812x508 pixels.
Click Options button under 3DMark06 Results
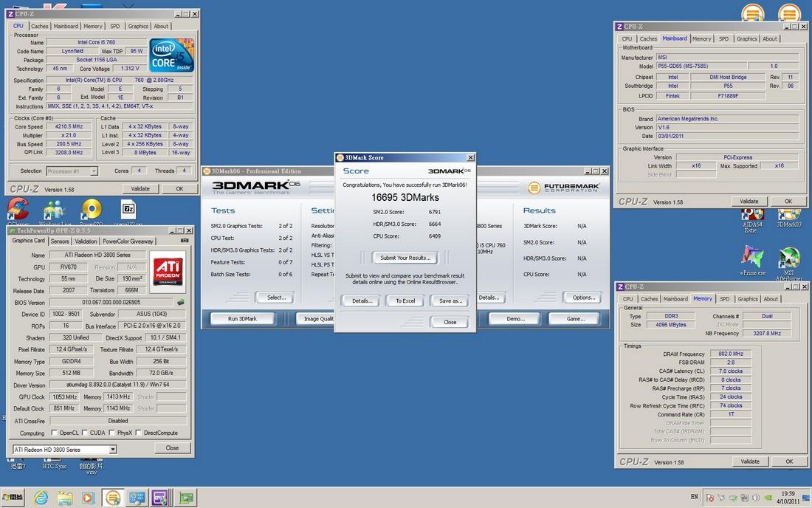[583, 298]
